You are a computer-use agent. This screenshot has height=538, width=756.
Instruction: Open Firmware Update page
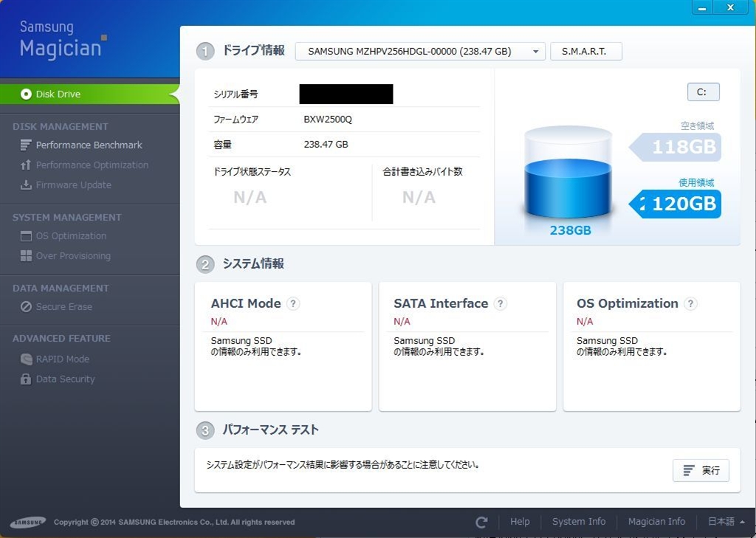73,185
